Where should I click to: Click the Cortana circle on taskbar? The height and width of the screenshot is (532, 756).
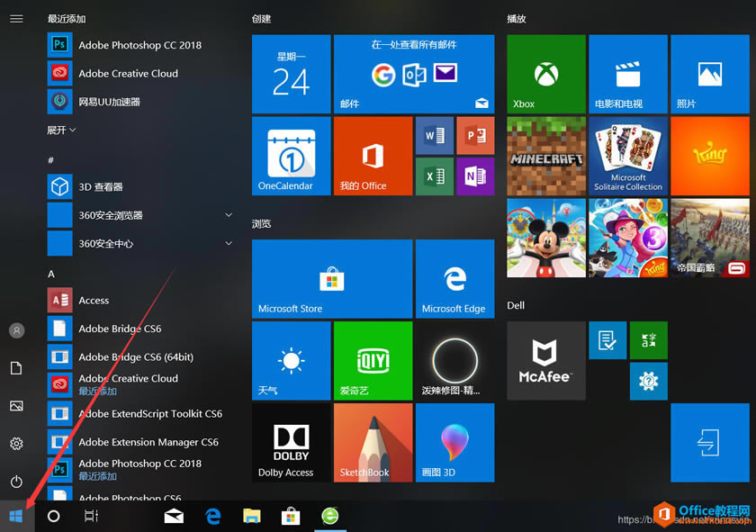[x=53, y=516]
